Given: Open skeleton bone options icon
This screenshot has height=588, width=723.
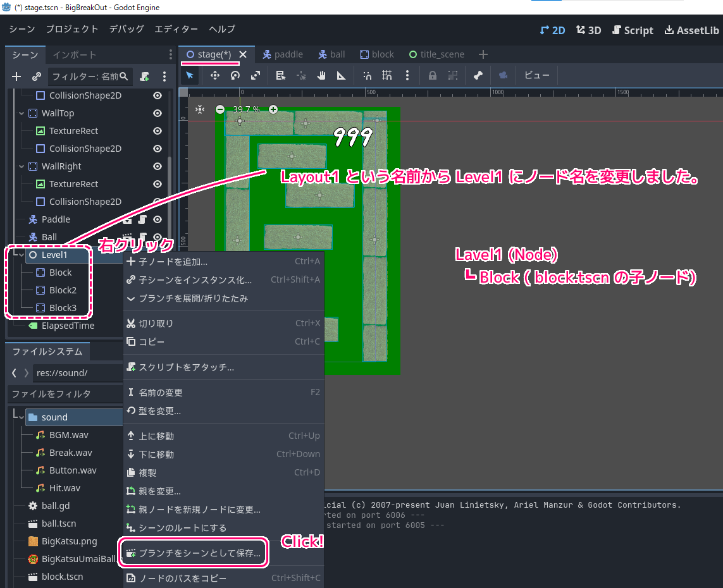Looking at the screenshot, I should [478, 76].
